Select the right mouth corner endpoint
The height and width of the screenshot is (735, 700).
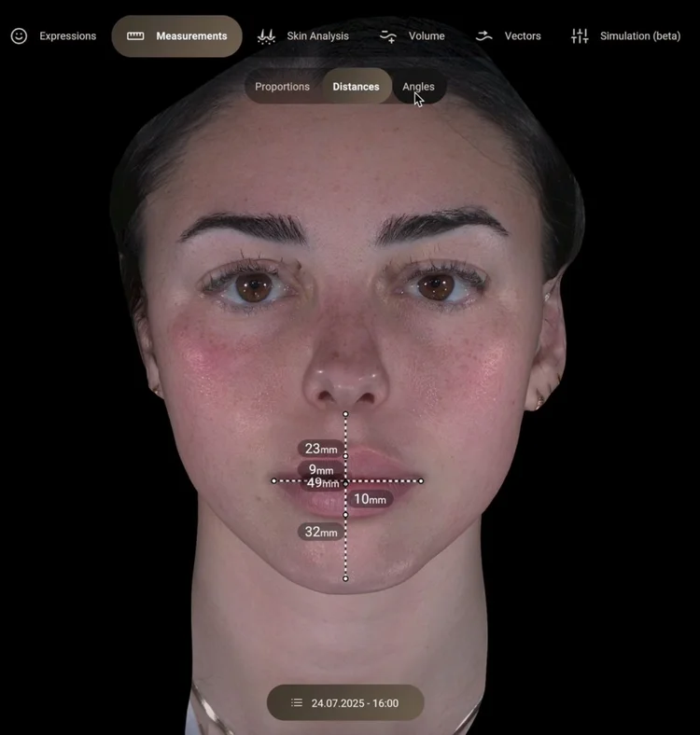click(421, 480)
